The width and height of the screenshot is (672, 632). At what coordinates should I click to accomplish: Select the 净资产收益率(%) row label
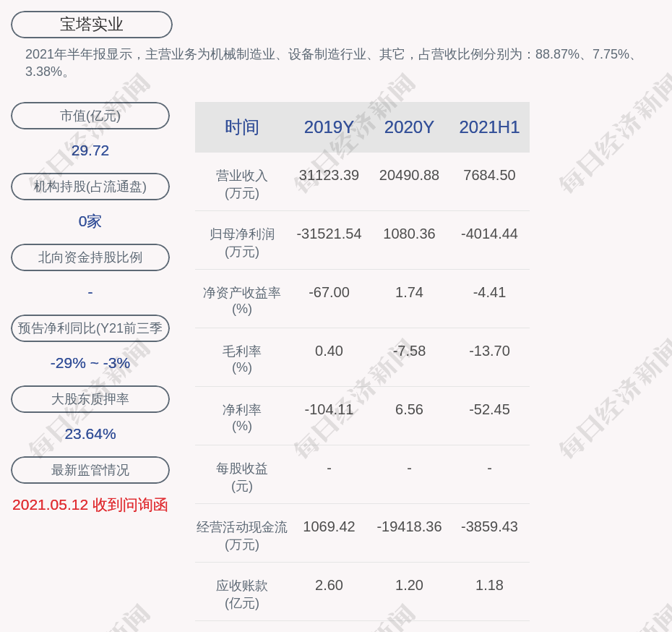point(242,301)
